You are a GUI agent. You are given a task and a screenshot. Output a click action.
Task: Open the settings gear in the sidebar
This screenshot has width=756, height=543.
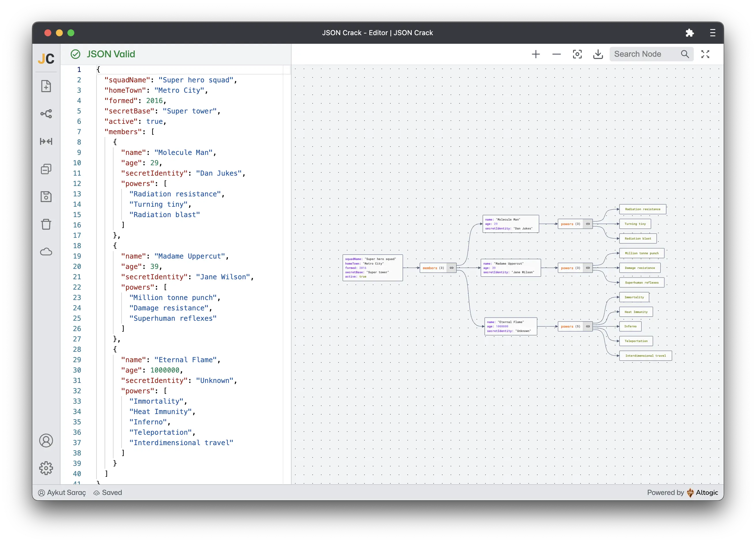(x=46, y=468)
